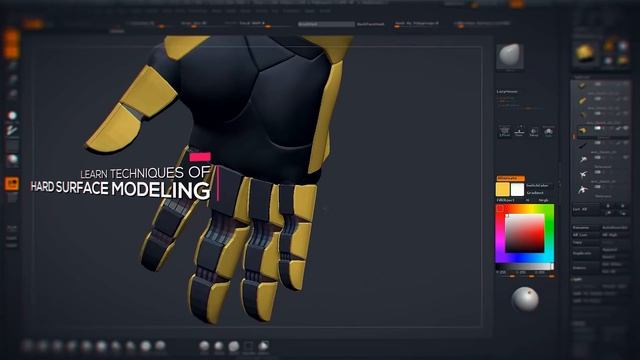Open the stroke icon on the left shelf
Viewport: 640px width, 360px height.
[x=12, y=131]
